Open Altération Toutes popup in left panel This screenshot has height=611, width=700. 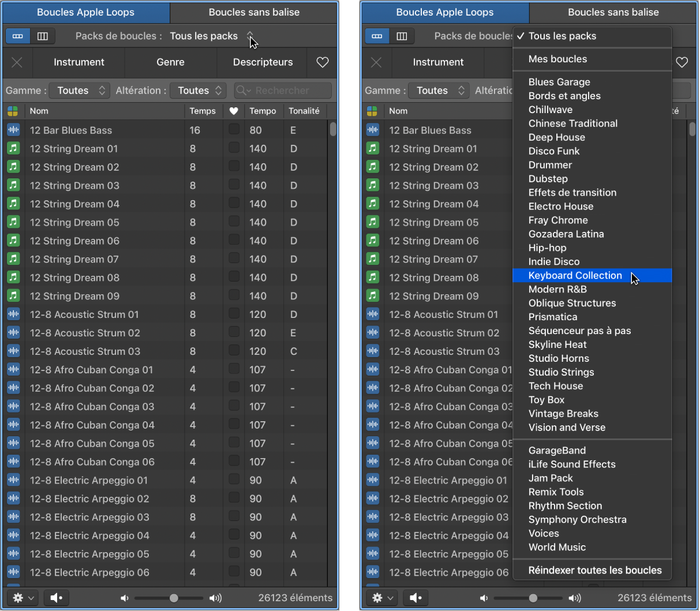(199, 91)
